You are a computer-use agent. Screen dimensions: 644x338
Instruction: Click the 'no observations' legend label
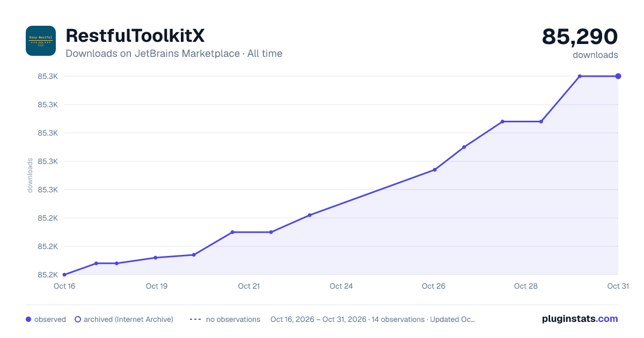click(x=233, y=319)
